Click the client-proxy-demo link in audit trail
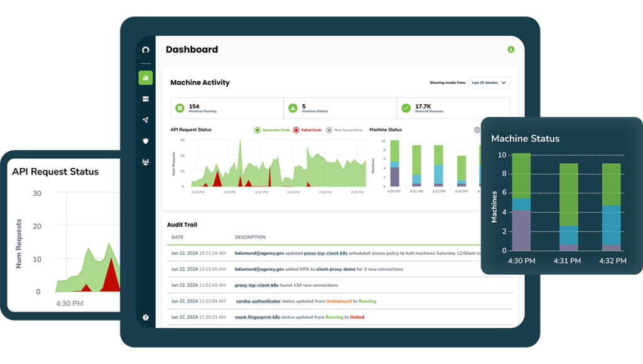 pos(337,269)
